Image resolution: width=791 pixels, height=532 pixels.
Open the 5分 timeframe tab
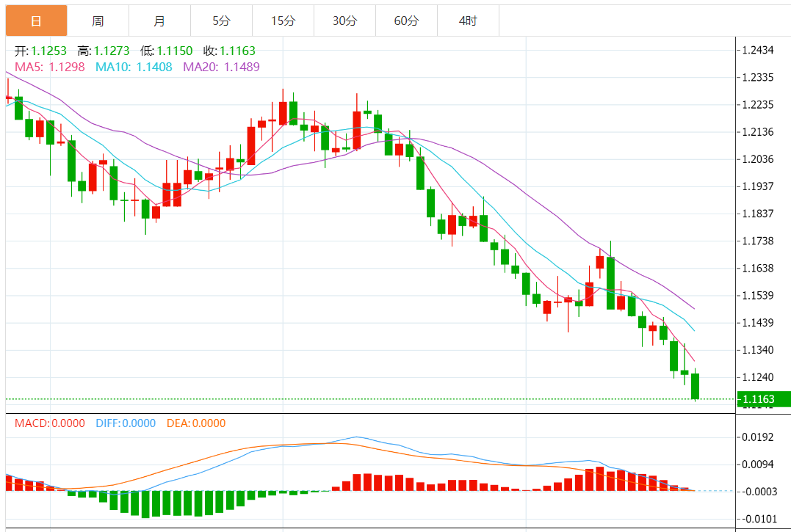[x=221, y=21]
